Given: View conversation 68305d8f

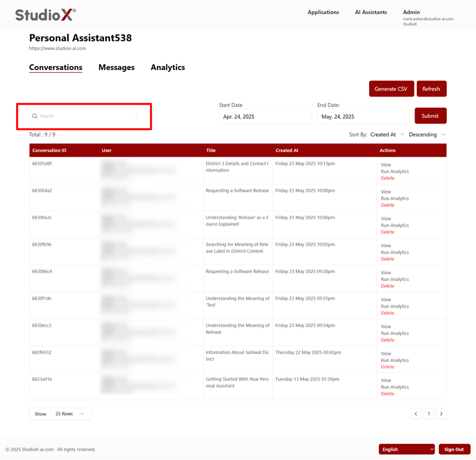Looking at the screenshot, I should pos(386,165).
